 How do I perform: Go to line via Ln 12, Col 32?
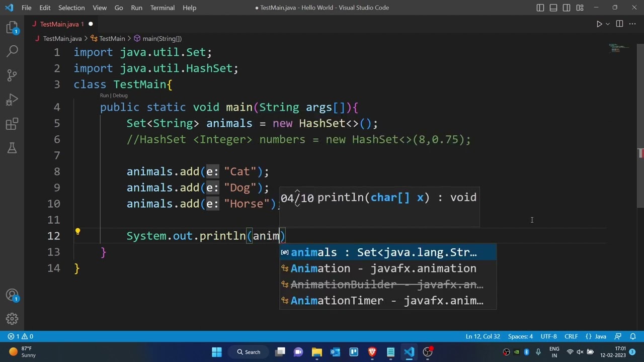[x=482, y=336]
